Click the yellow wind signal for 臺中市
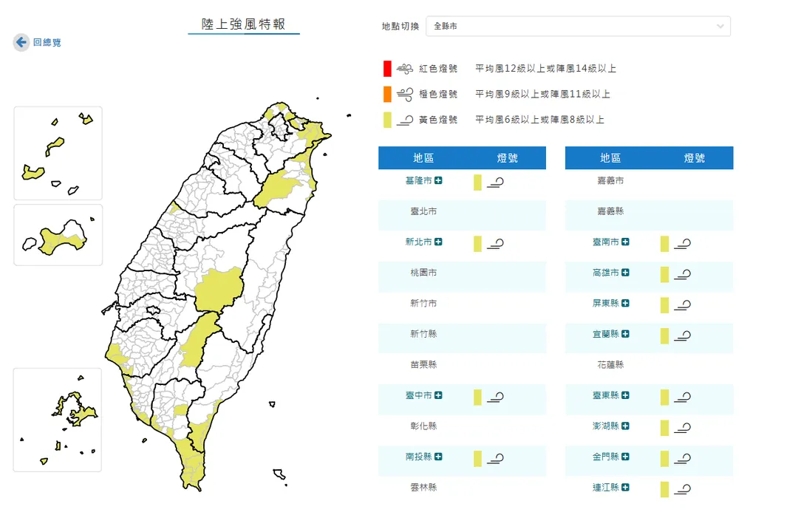The height and width of the screenshot is (532, 798). pyautogui.click(x=488, y=397)
